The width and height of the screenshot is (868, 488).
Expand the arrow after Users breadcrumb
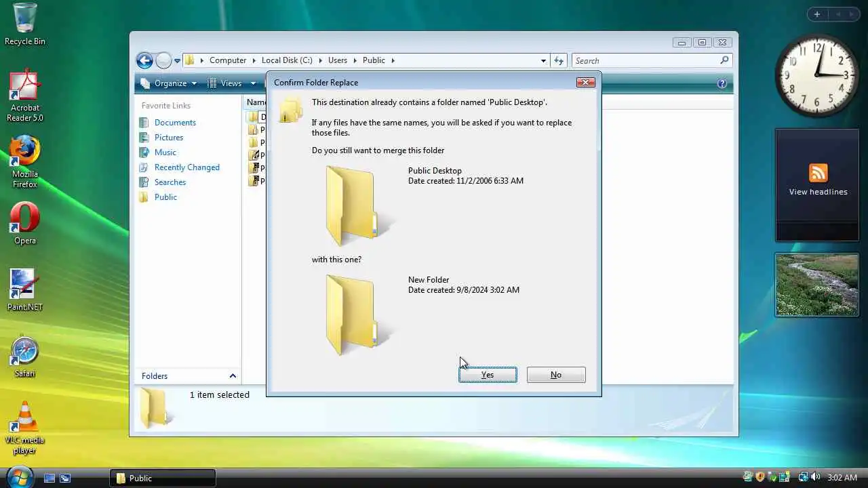[355, 60]
